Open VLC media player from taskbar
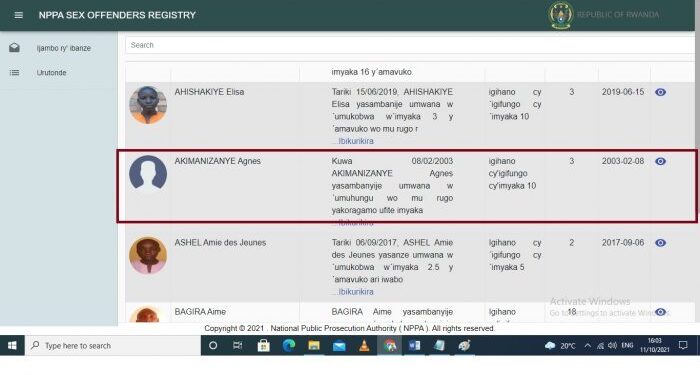Image resolution: width=700 pixels, height=375 pixels. click(364, 346)
